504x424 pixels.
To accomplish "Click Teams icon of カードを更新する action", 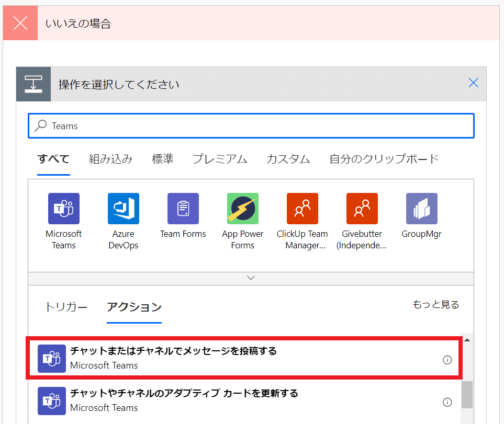I will tap(52, 401).
